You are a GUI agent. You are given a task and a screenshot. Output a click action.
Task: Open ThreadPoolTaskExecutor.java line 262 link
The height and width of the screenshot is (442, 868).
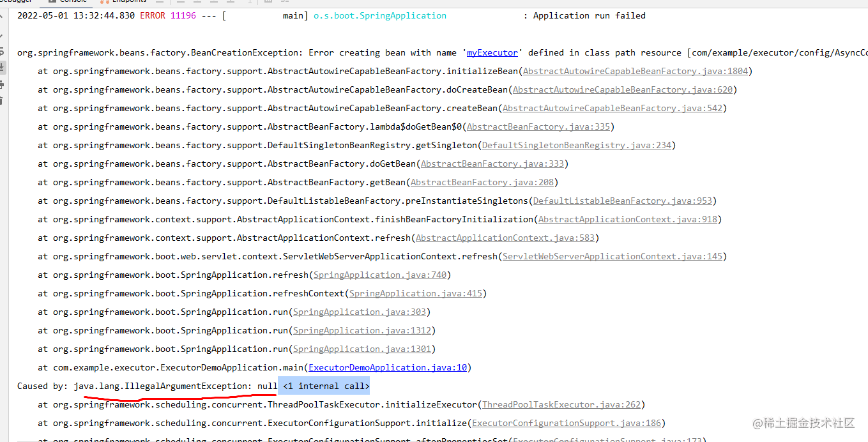pos(562,404)
